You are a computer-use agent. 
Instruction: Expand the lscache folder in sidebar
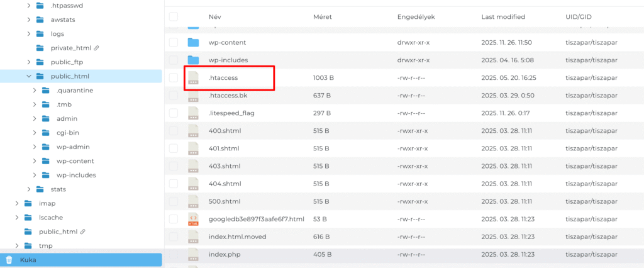17,217
